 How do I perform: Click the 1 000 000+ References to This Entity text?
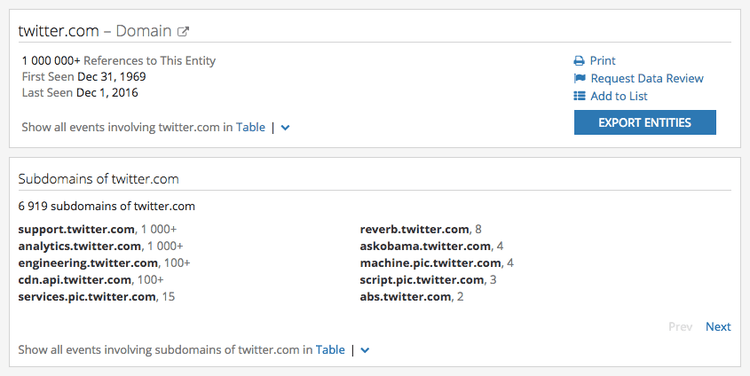click(x=119, y=61)
